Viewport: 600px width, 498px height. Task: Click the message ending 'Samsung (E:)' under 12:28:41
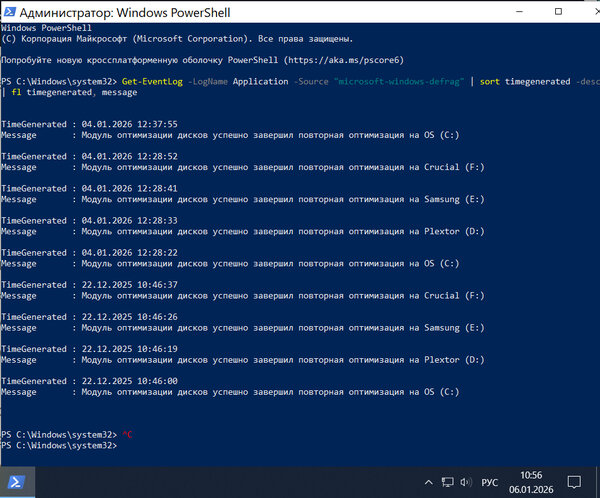(x=283, y=199)
